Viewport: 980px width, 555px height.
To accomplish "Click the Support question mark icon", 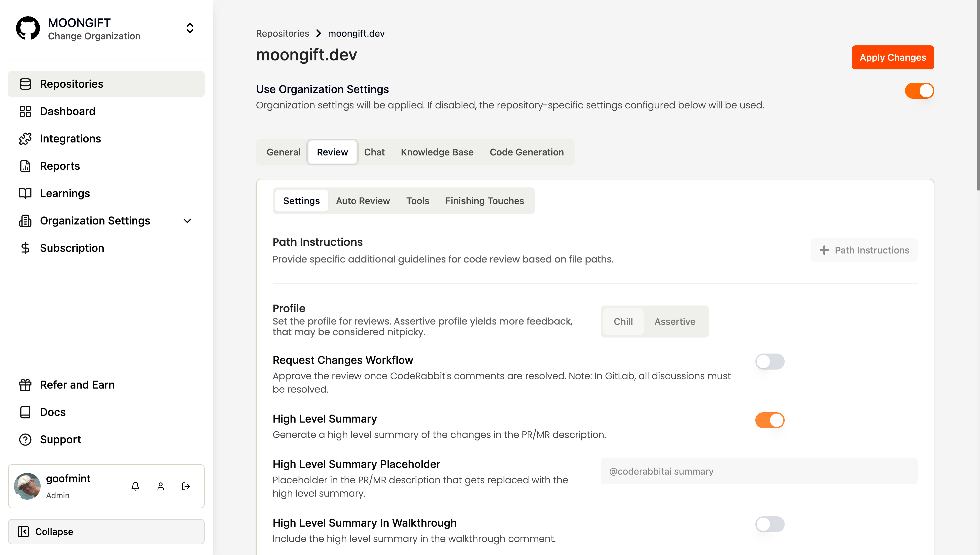I will 25,440.
